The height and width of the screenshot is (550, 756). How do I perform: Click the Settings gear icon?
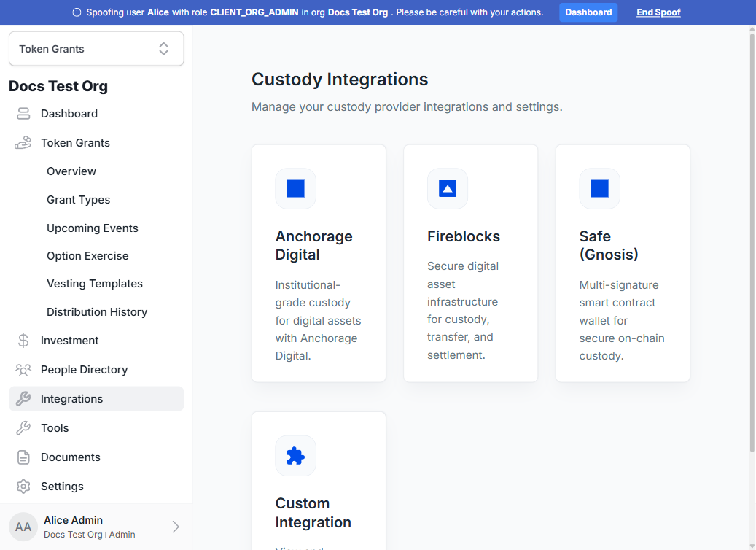pyautogui.click(x=23, y=487)
